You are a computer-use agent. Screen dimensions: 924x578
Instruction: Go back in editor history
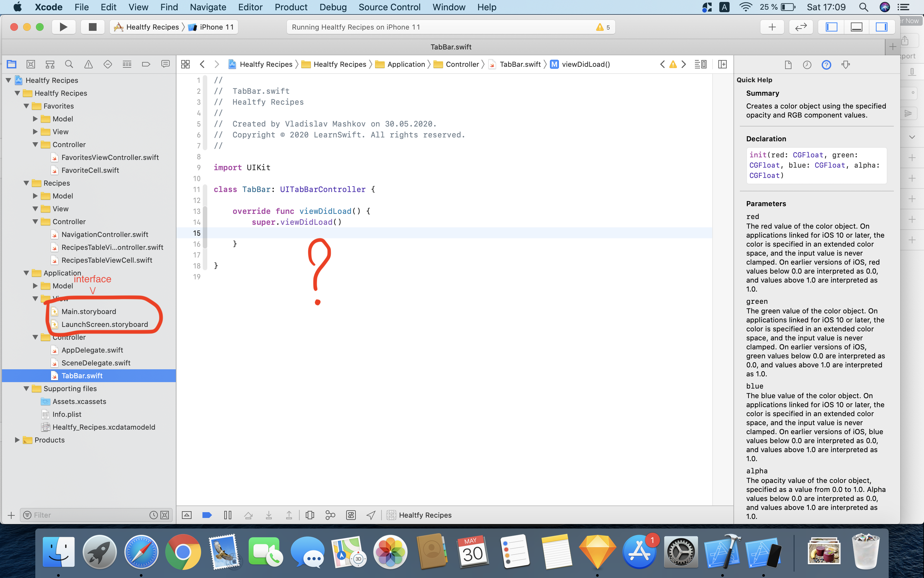click(x=202, y=64)
